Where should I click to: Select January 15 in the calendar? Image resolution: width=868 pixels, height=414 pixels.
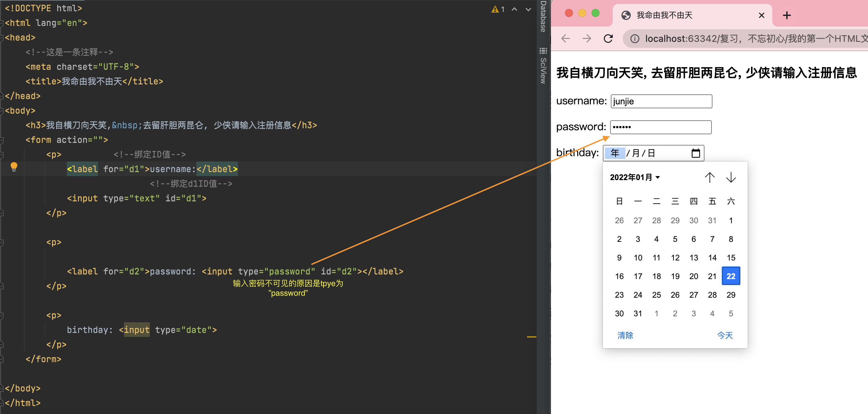[730, 258]
